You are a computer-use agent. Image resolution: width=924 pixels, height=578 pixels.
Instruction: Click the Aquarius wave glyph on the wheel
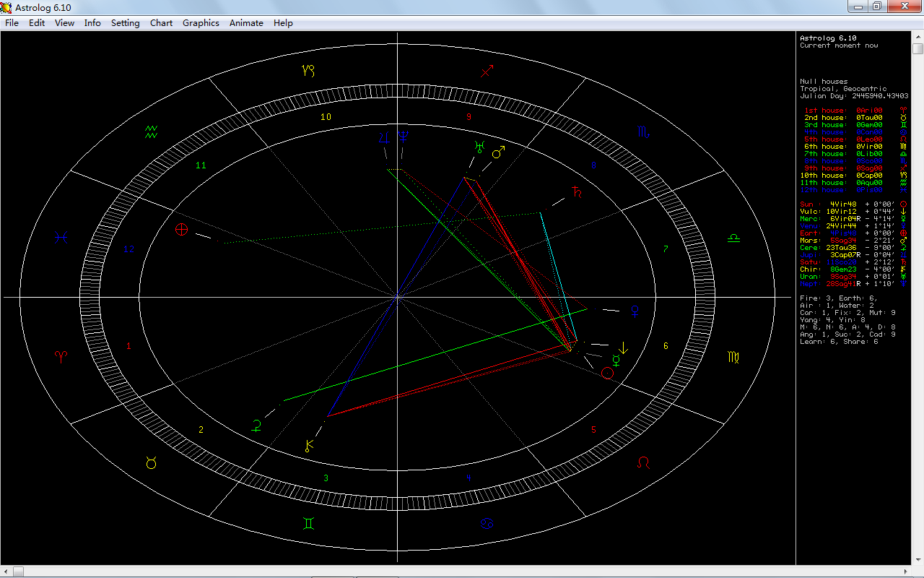pyautogui.click(x=151, y=131)
